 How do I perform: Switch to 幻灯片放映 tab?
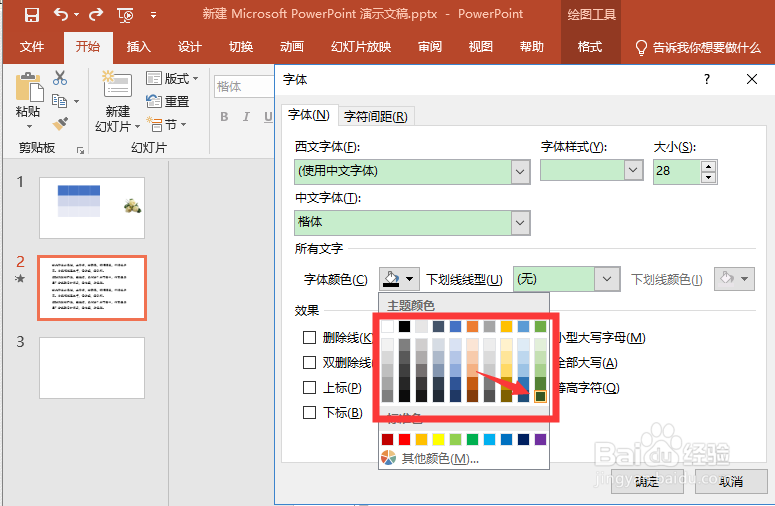(x=361, y=47)
